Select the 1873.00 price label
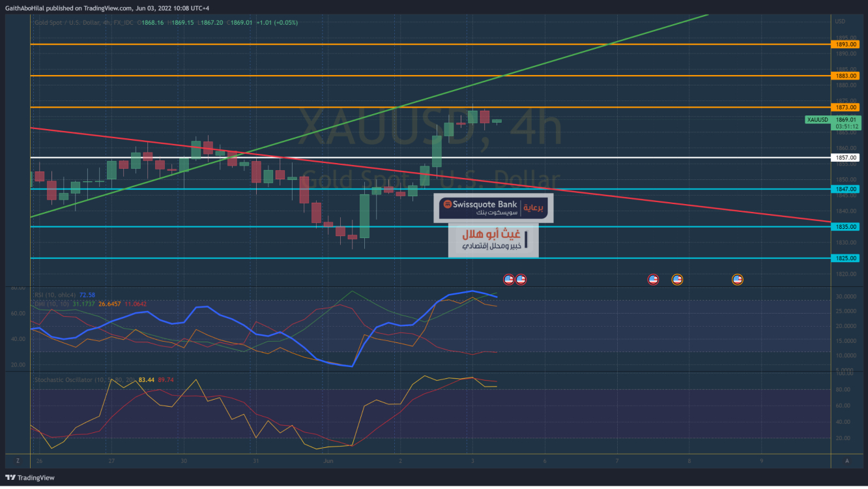 (846, 107)
